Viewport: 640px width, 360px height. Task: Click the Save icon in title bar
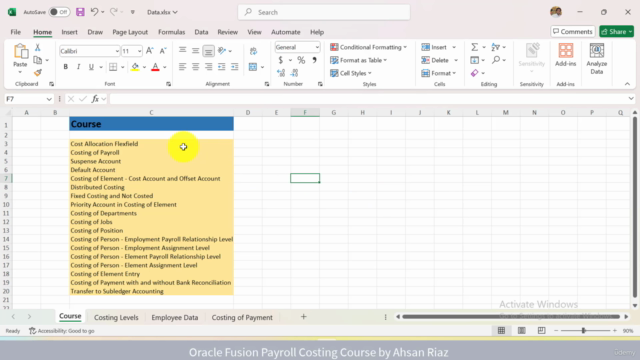[x=80, y=12]
